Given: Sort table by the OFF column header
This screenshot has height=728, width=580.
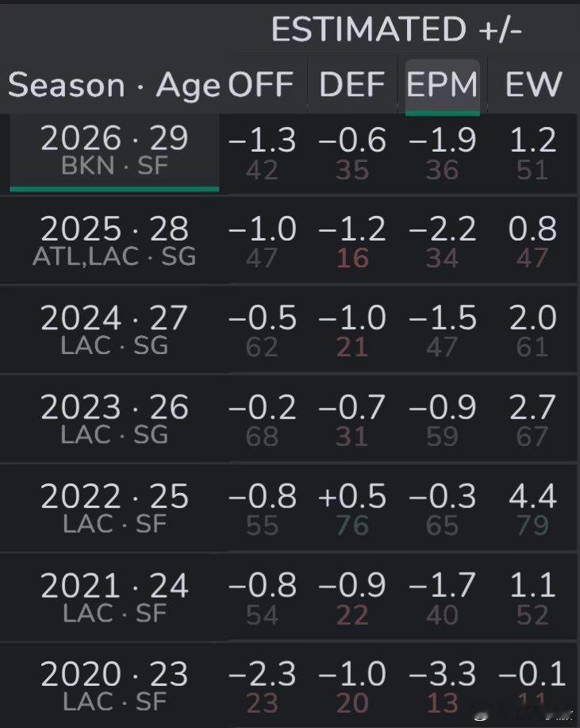Looking at the screenshot, I should 261,84.
